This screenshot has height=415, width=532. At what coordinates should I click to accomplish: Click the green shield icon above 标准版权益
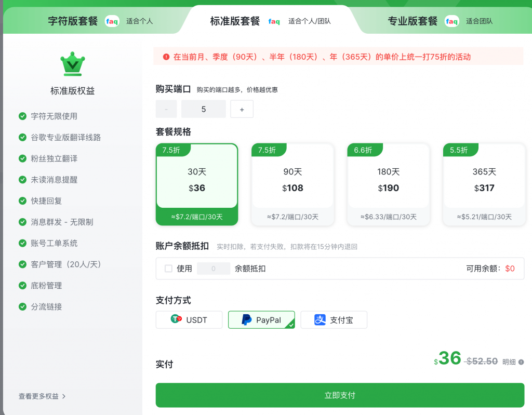[x=72, y=63]
